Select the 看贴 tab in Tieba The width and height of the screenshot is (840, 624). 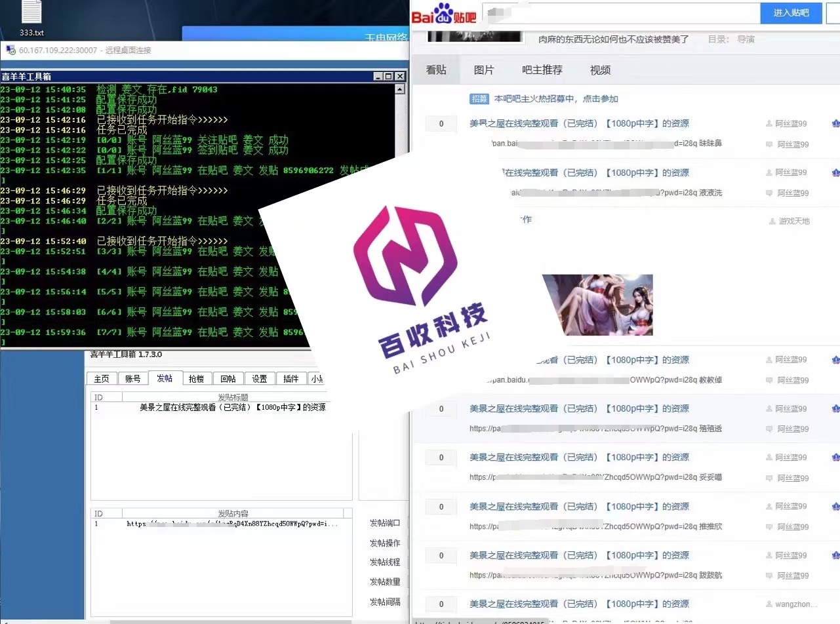(436, 70)
